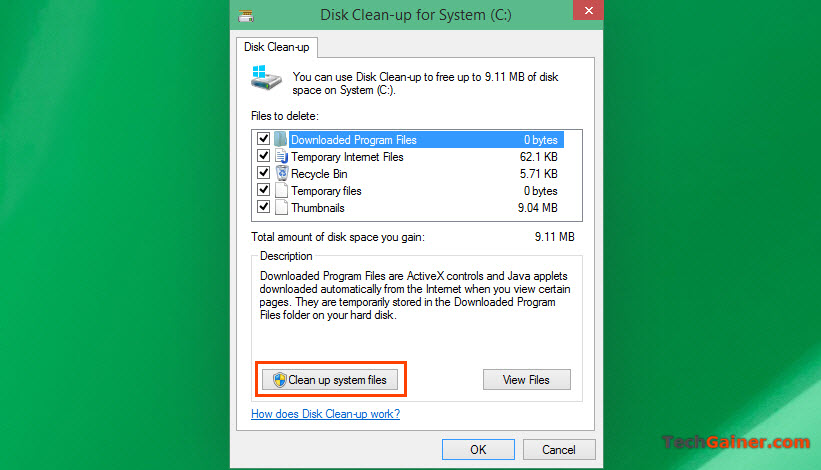Click the Temporary files blank page icon
The image size is (821, 470).
(282, 190)
